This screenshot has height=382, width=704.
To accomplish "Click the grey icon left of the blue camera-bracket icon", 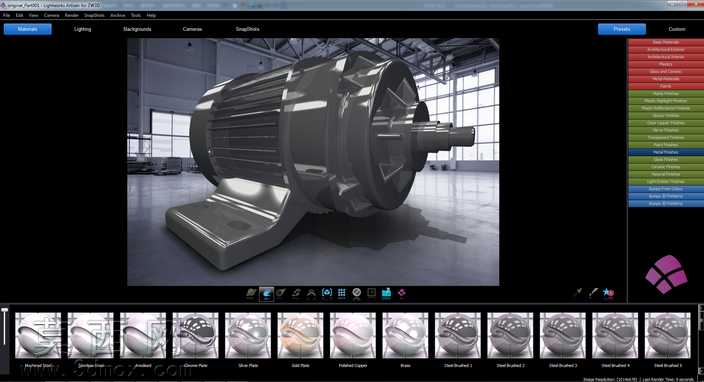I will coord(311,293).
